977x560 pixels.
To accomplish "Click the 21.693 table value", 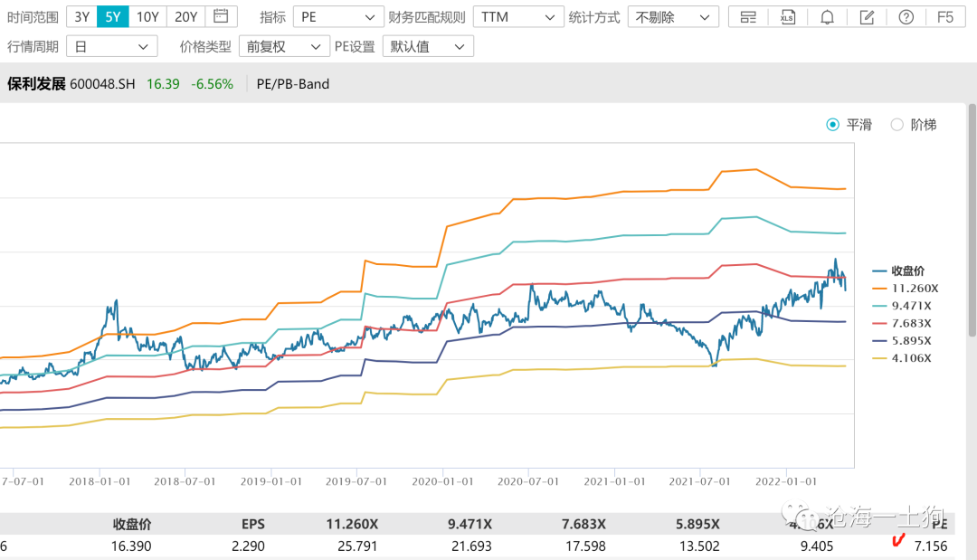I will point(471,546).
